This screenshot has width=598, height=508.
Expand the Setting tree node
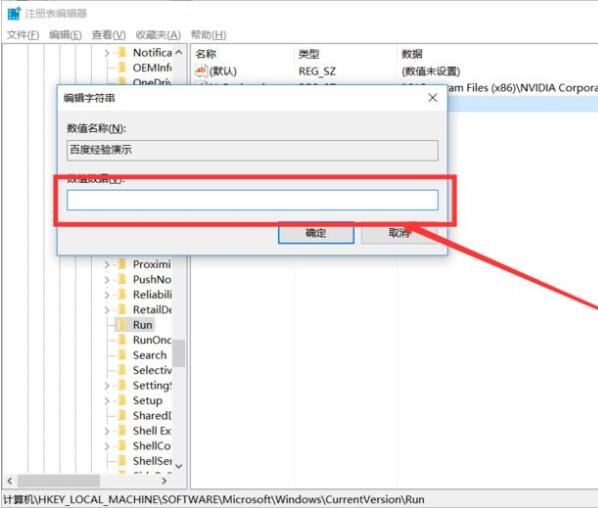coord(107,386)
